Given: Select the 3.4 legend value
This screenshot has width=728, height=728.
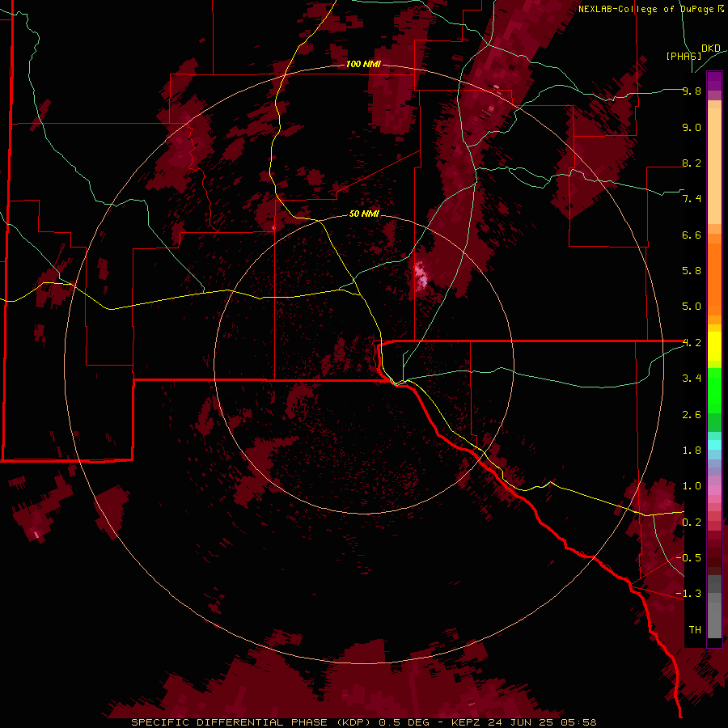Looking at the screenshot, I should click(692, 379).
